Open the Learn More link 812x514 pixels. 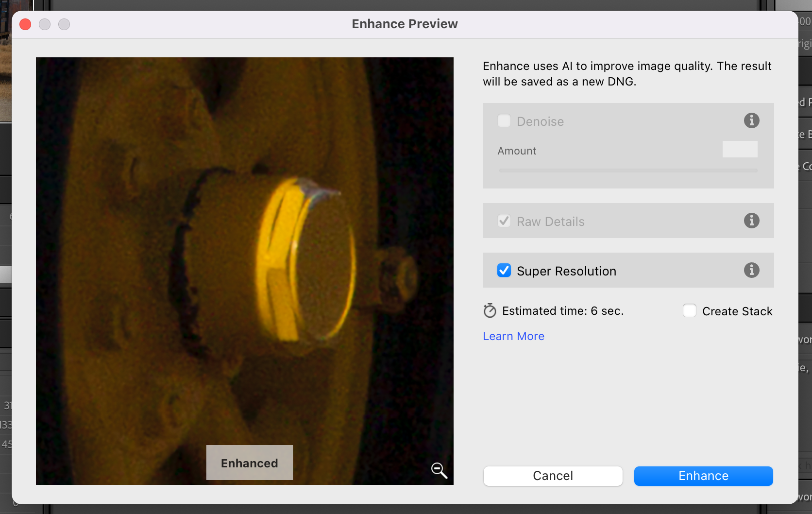513,336
